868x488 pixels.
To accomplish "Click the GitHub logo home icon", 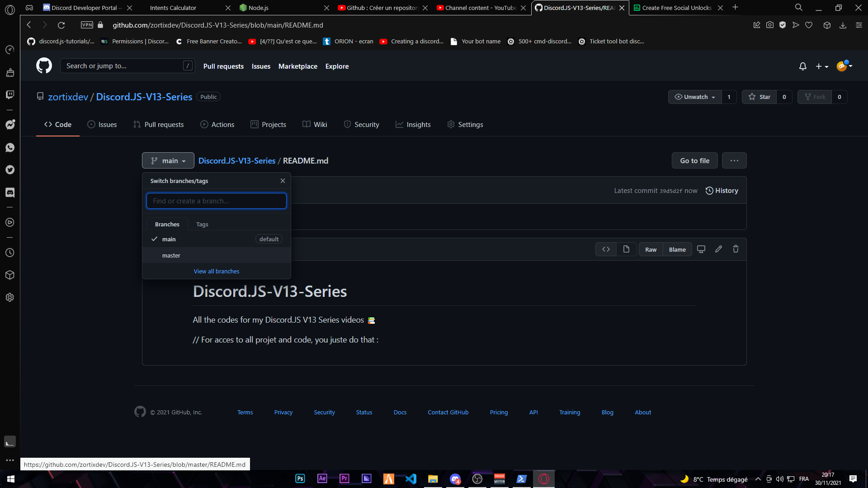I will (44, 66).
